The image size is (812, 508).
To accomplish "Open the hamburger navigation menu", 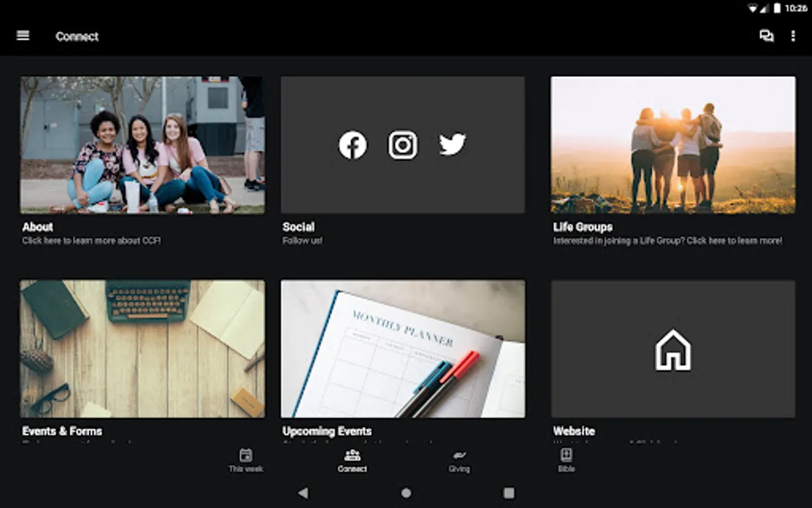I will [x=23, y=36].
